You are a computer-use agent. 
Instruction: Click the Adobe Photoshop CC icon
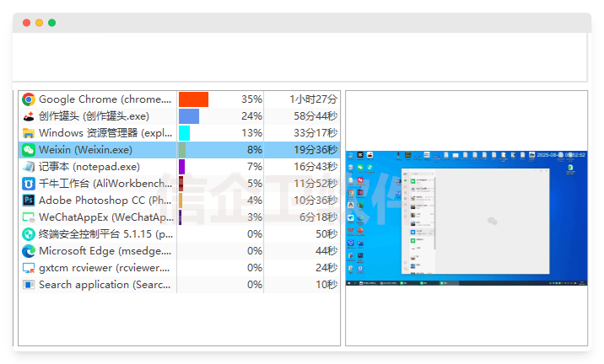coord(29,201)
